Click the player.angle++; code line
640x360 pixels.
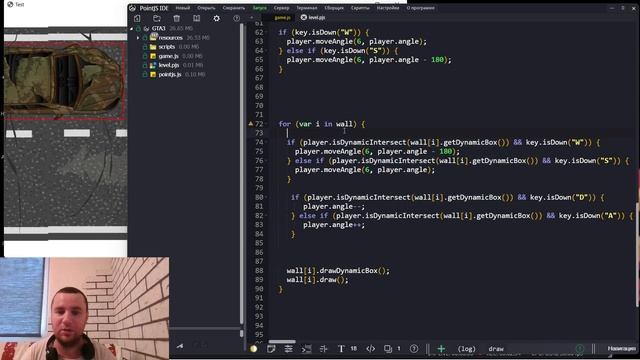point(334,225)
